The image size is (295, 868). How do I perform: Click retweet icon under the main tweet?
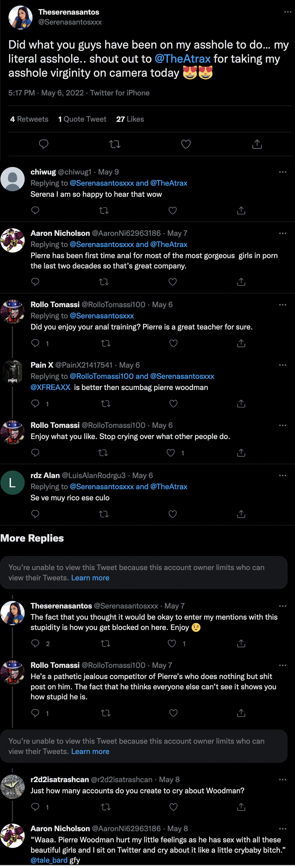coord(115,144)
